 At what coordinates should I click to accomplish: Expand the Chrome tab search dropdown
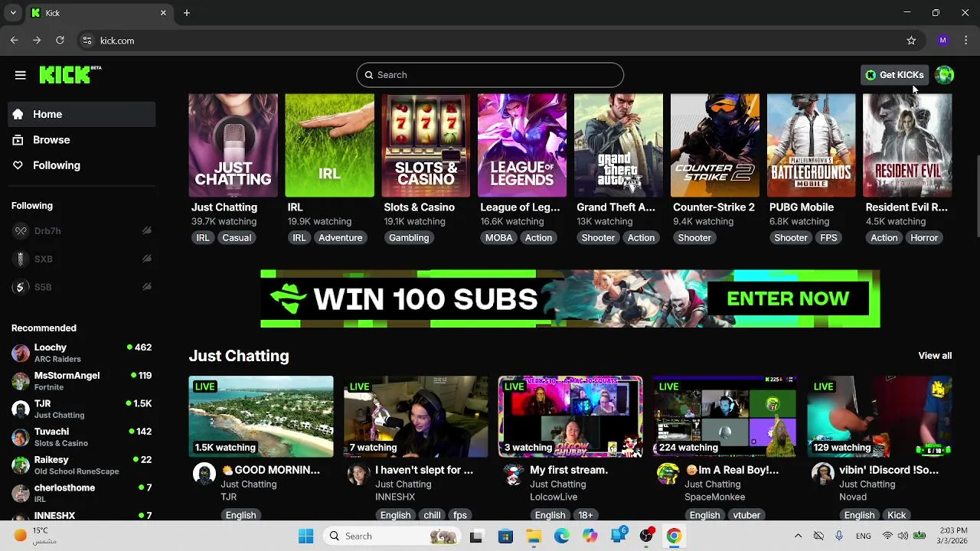pyautogui.click(x=13, y=13)
